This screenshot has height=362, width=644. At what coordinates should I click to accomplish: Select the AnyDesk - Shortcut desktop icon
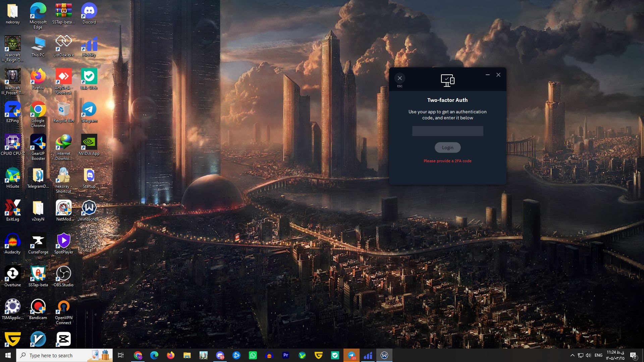point(63,82)
